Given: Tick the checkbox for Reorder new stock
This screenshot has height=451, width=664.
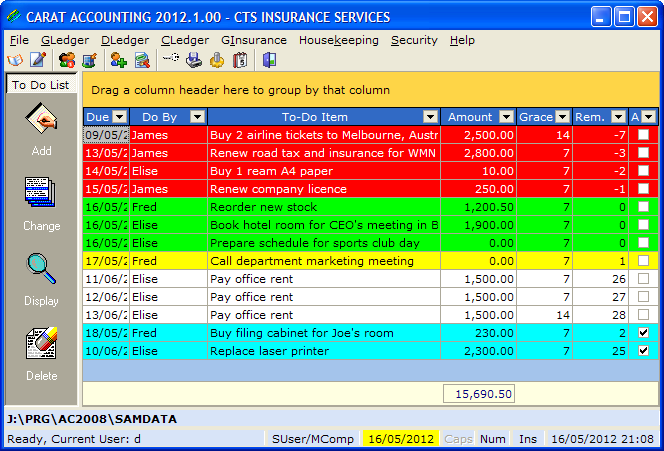Looking at the screenshot, I should point(643,207).
